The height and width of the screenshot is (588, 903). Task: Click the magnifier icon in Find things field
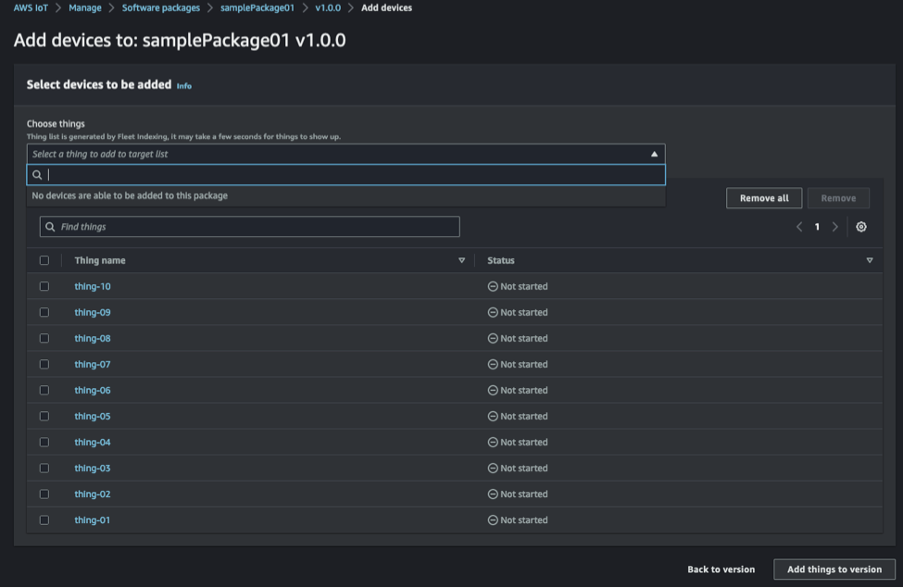pos(50,226)
